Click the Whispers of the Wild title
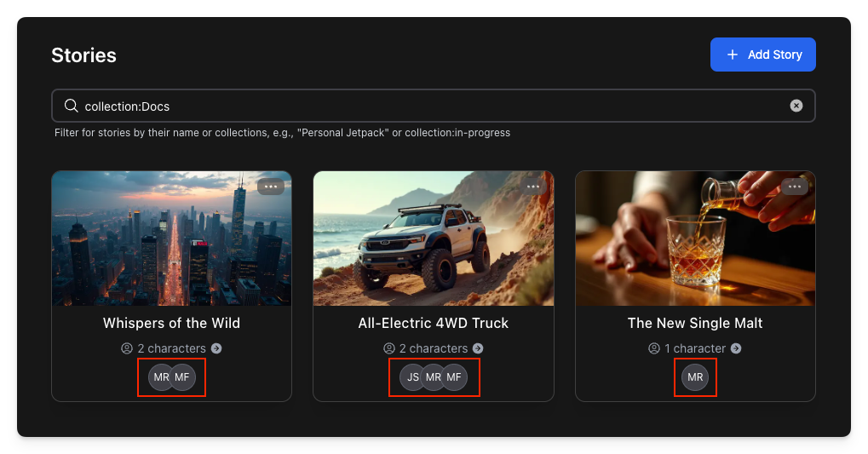The width and height of the screenshot is (868, 454). pos(171,323)
